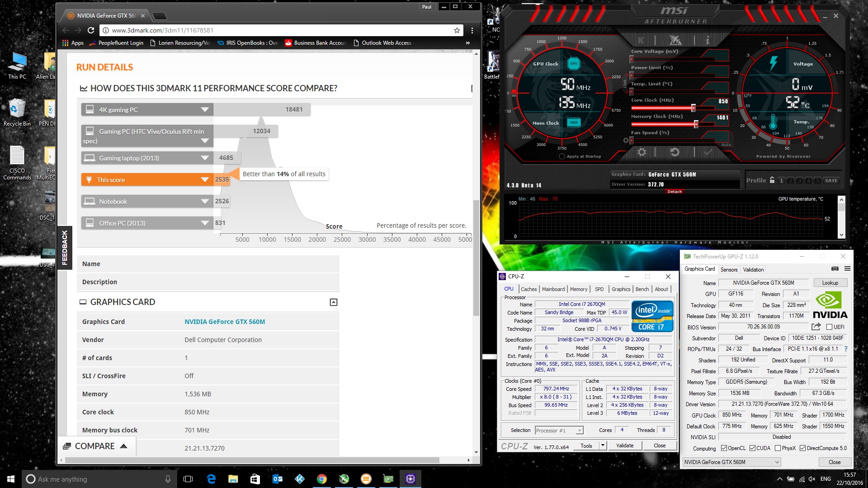Enable Apply at Startup in Afterburner
868x488 pixels.
click(x=562, y=156)
